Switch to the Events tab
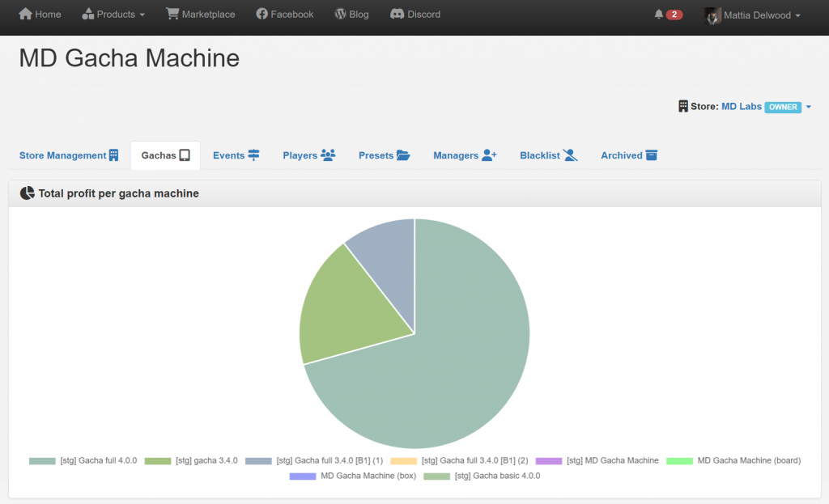Viewport: 829px width, 504px height. (236, 155)
